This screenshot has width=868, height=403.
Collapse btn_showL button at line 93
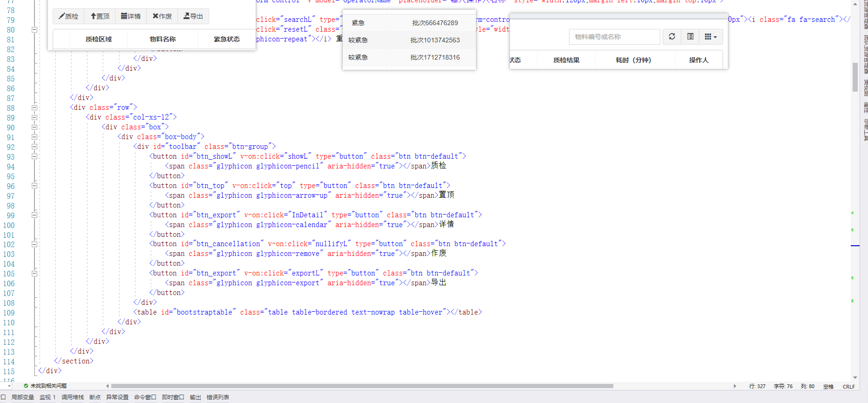(34, 156)
